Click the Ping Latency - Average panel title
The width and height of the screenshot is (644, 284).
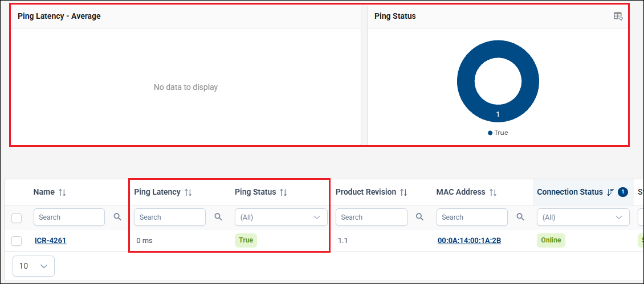click(59, 16)
